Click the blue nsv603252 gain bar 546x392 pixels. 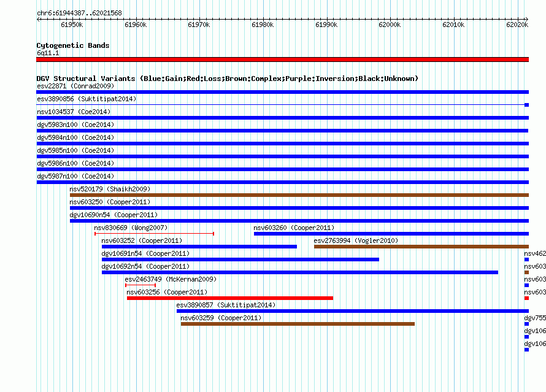[199, 247]
